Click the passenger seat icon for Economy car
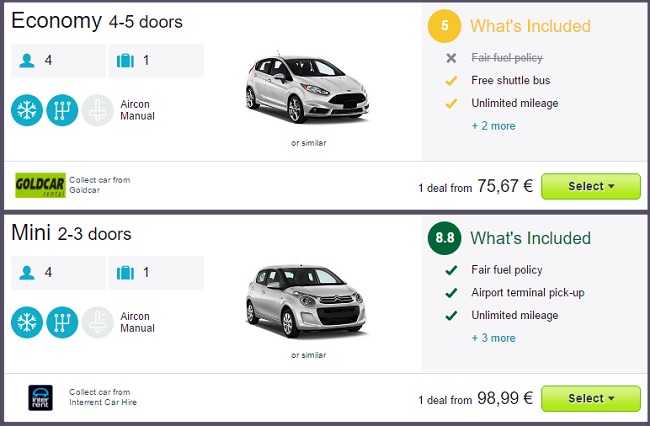Screen dimensions: 650x426 (27, 61)
